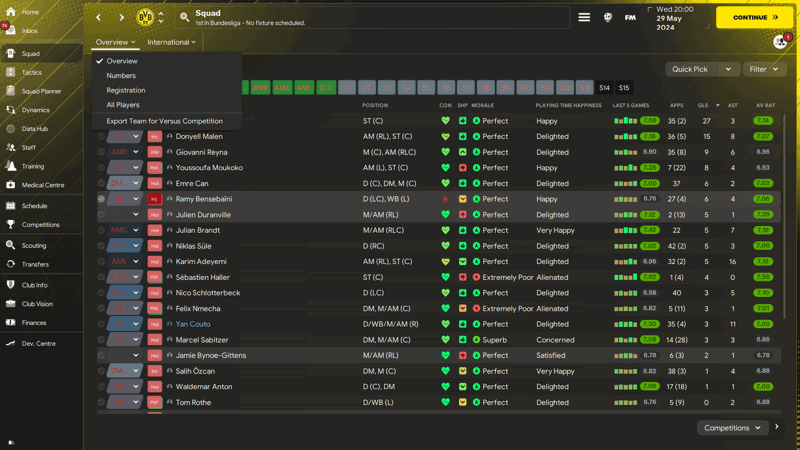Toggle selection circle for Giovanni Reyna
This screenshot has width=800, height=450.
101,152
